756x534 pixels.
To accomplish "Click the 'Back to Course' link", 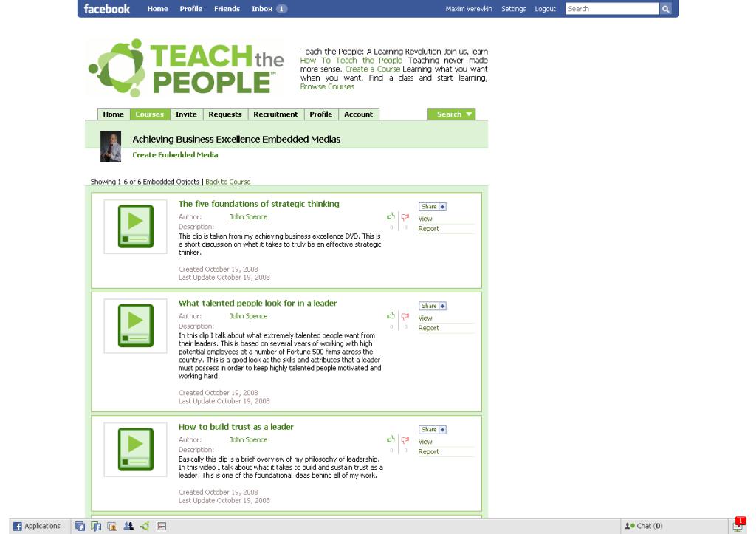I will coord(228,182).
